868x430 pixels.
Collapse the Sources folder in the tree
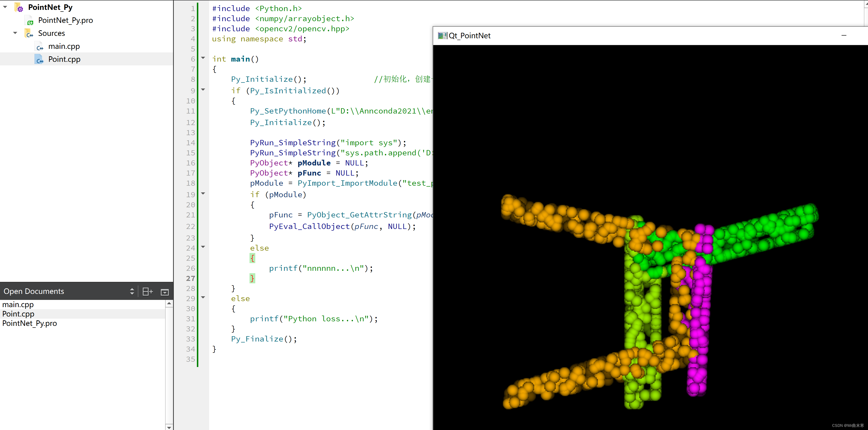(15, 33)
